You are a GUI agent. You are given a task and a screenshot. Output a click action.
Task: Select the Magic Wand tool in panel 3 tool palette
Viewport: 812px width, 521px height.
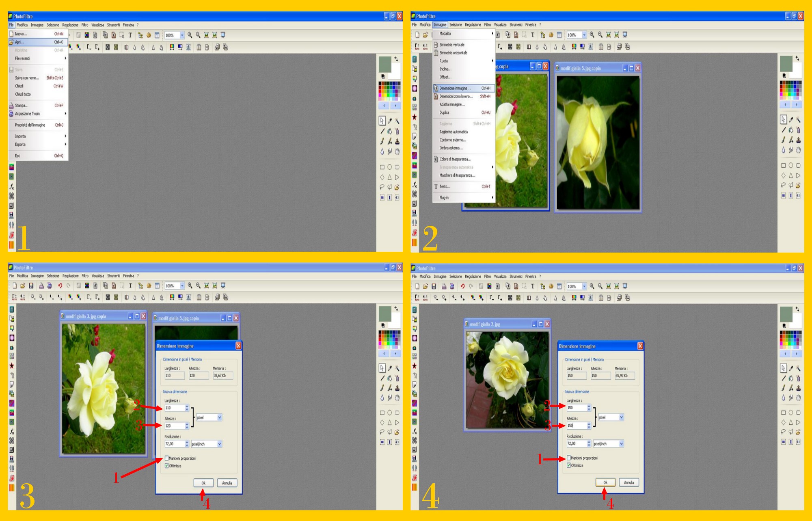397,368
